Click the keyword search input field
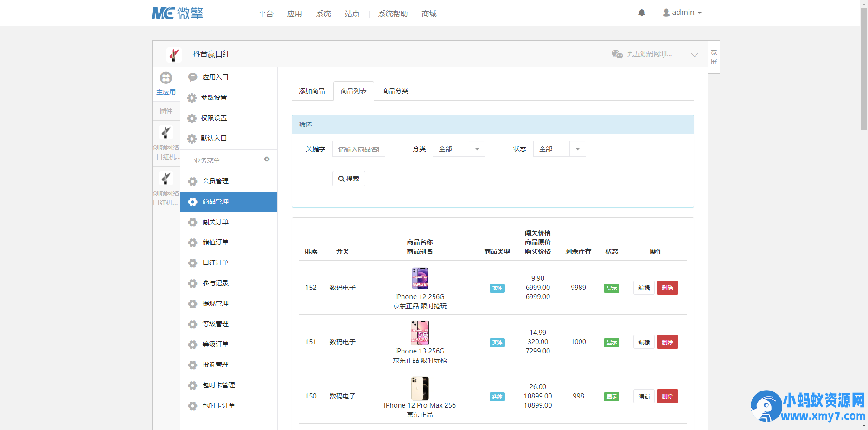 (x=358, y=149)
